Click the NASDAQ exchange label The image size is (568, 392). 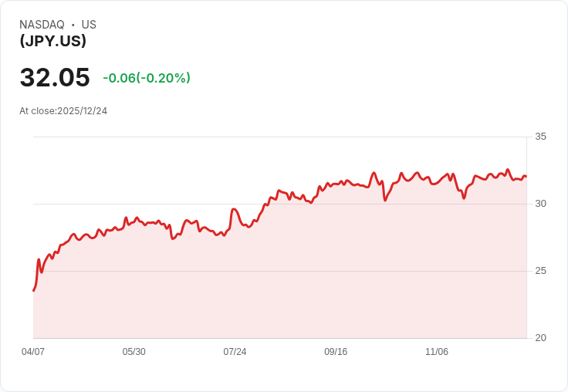(x=42, y=25)
